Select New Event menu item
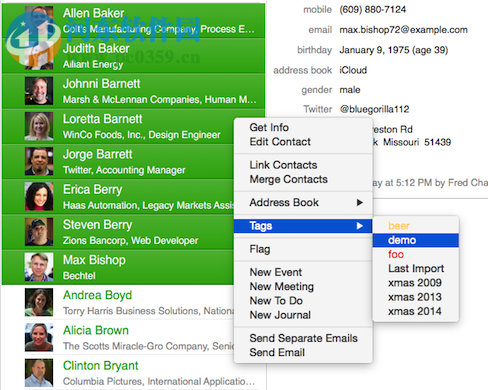This screenshot has width=488, height=390. pos(276,272)
